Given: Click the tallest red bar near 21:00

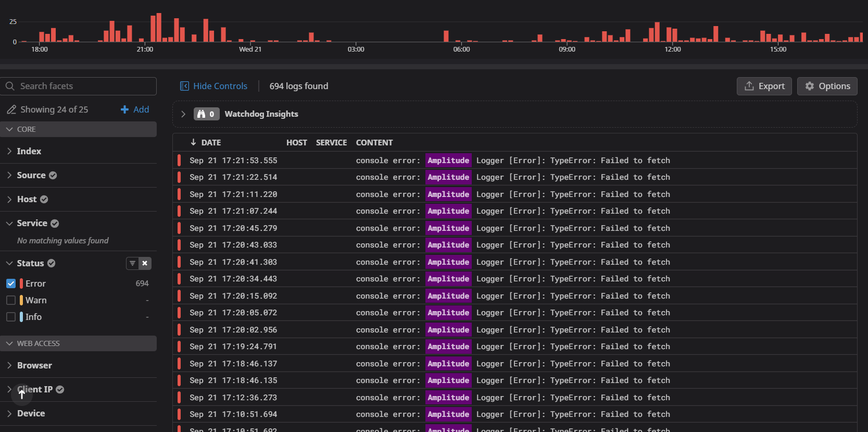Looking at the screenshot, I should 158,28.
